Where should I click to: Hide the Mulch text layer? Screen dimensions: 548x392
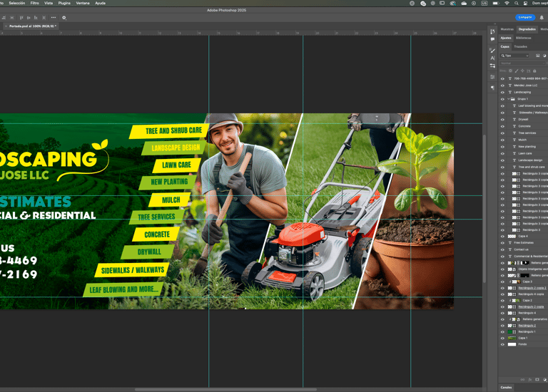(x=502, y=140)
